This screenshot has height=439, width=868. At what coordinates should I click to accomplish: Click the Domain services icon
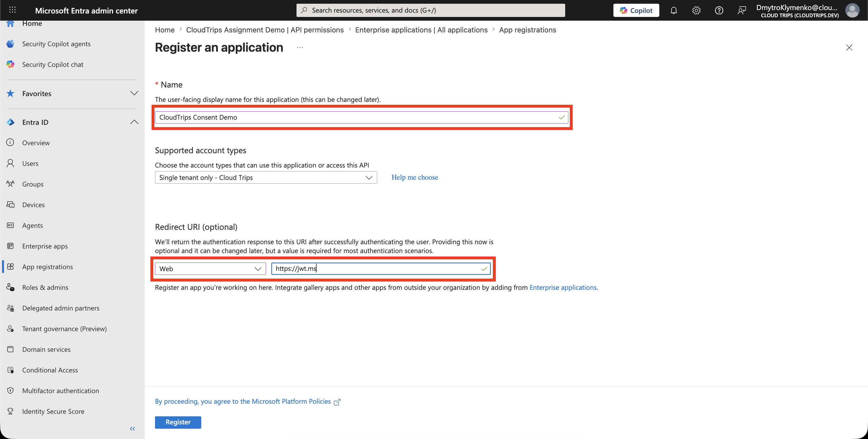tap(10, 349)
